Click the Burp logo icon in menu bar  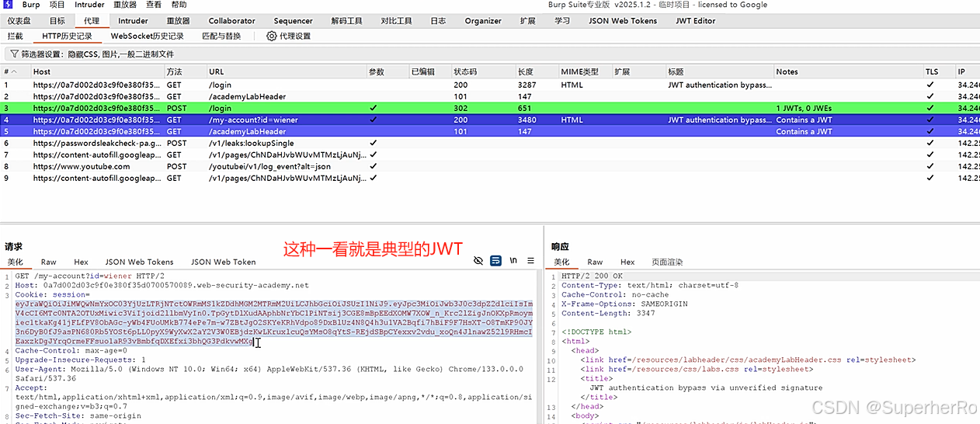(x=9, y=5)
